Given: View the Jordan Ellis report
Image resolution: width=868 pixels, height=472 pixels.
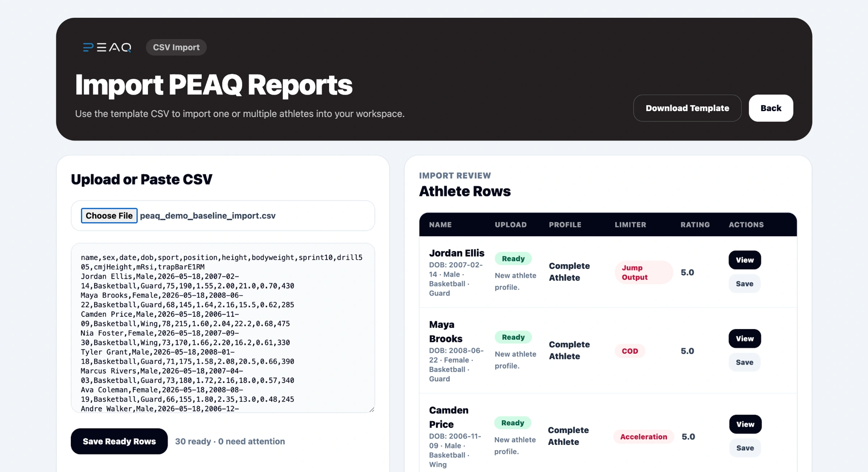Looking at the screenshot, I should point(745,260).
